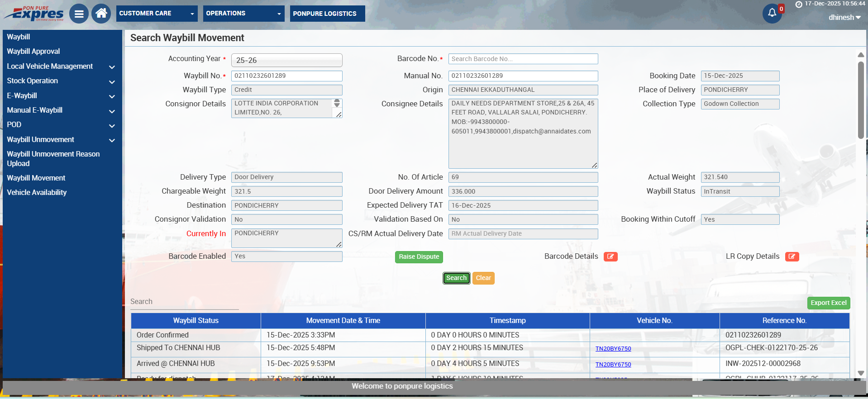Open the hamburger menu icon

[79, 14]
